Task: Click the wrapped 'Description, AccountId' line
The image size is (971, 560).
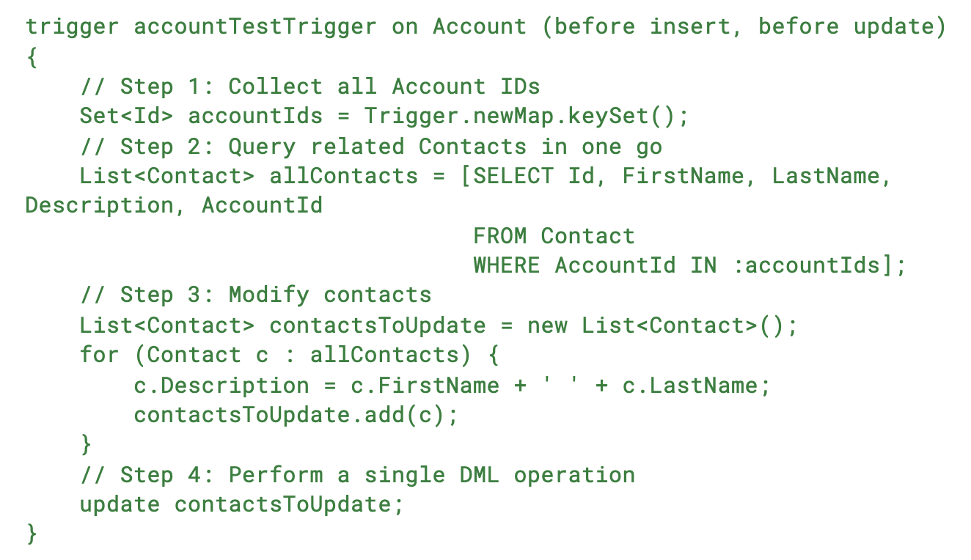Action: 174,206
